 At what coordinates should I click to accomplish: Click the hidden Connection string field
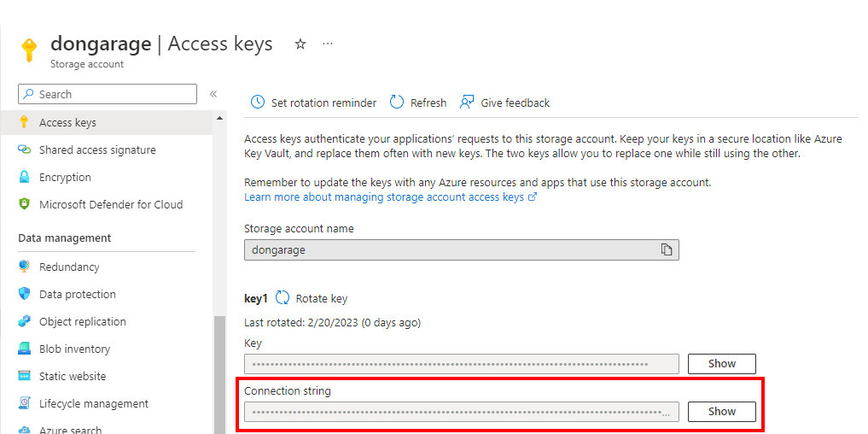coord(461,412)
